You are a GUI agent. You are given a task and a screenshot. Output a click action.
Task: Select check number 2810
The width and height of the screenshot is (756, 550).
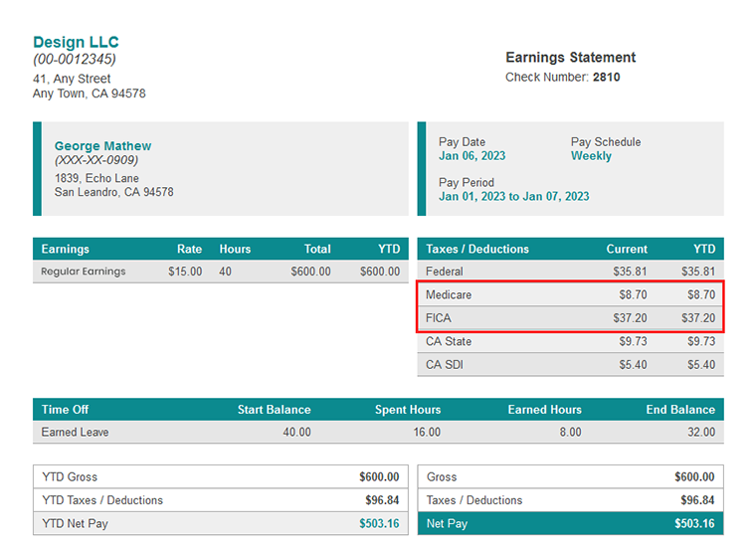coord(606,78)
